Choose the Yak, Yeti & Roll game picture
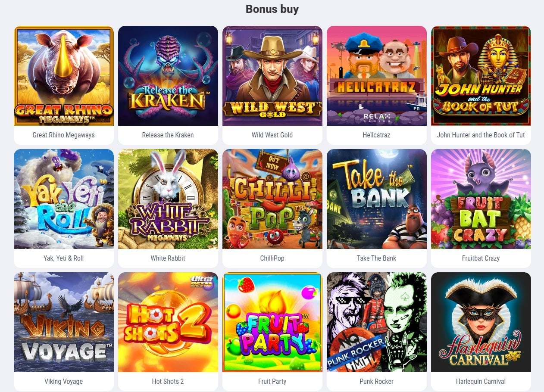 64,199
